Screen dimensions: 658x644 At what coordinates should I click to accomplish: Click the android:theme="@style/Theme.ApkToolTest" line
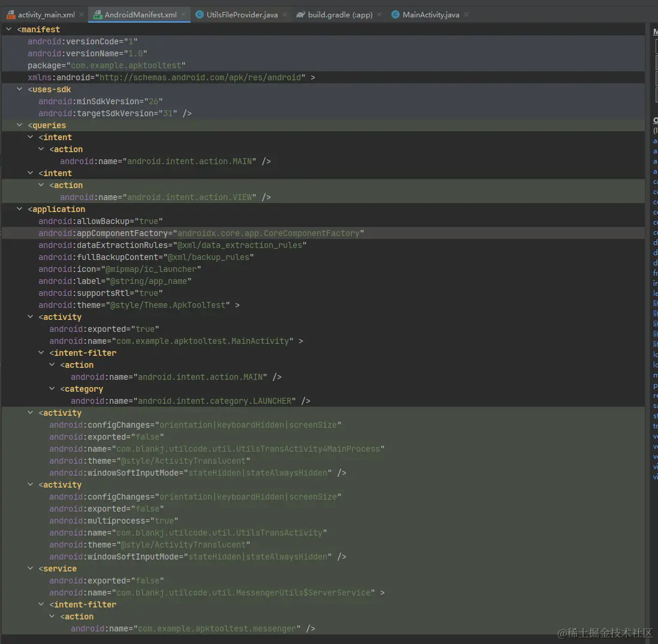139,305
